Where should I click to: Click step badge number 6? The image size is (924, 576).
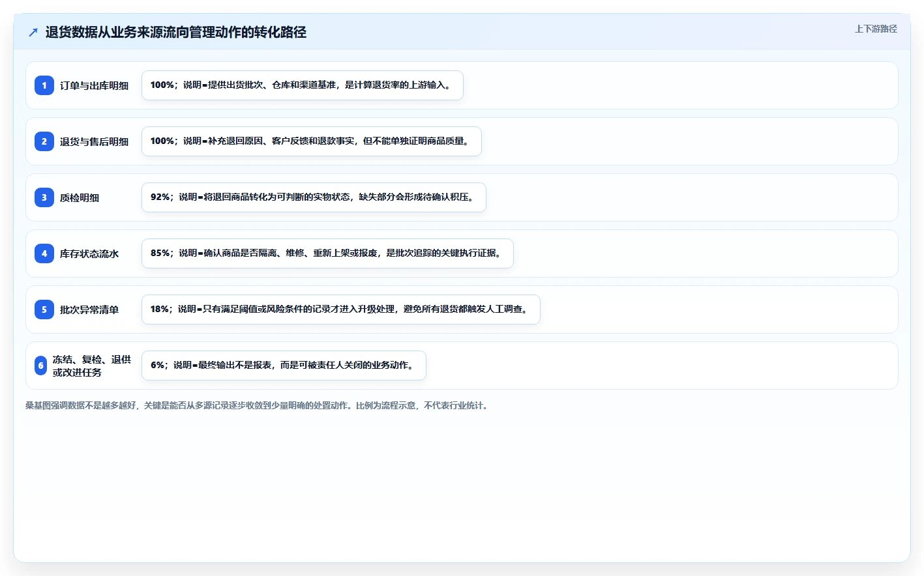coord(40,366)
